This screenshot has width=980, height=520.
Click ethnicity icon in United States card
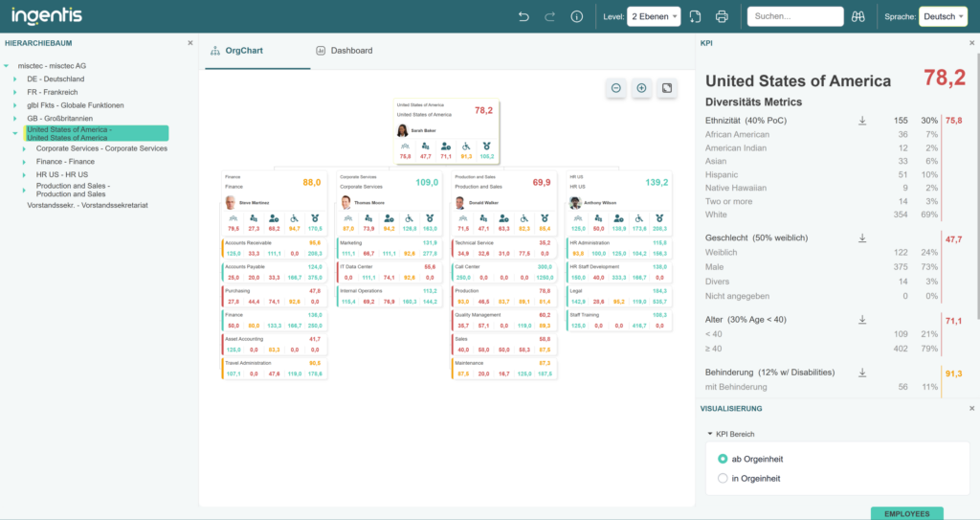405,147
